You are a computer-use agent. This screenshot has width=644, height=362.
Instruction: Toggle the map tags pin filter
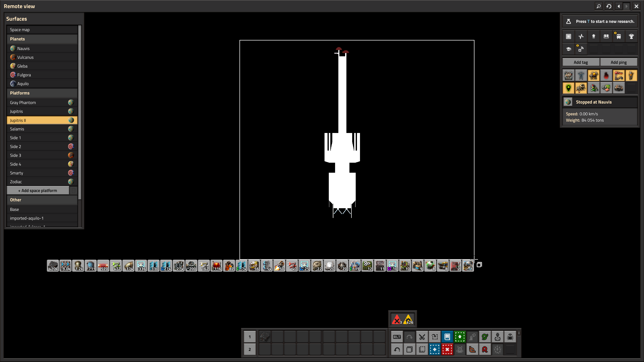(x=569, y=88)
